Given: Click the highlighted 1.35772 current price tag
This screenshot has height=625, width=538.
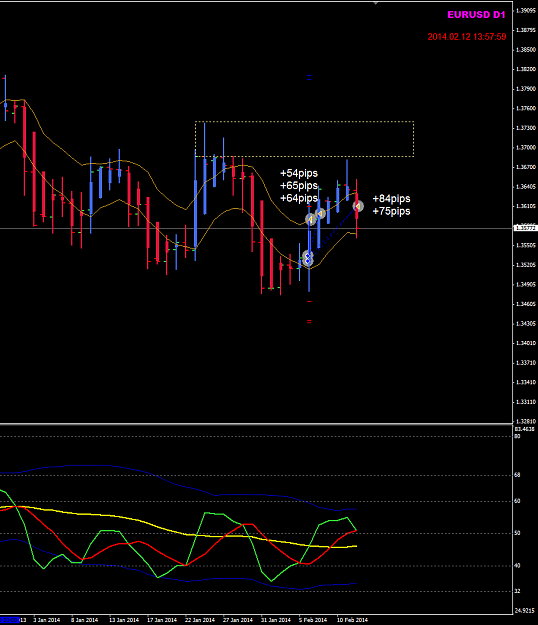Looking at the screenshot, I should [x=524, y=228].
